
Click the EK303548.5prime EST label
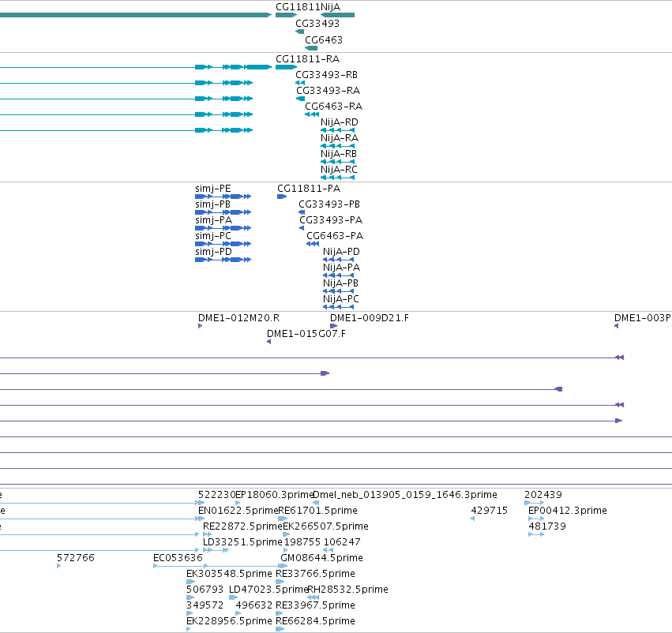pyautogui.click(x=229, y=574)
